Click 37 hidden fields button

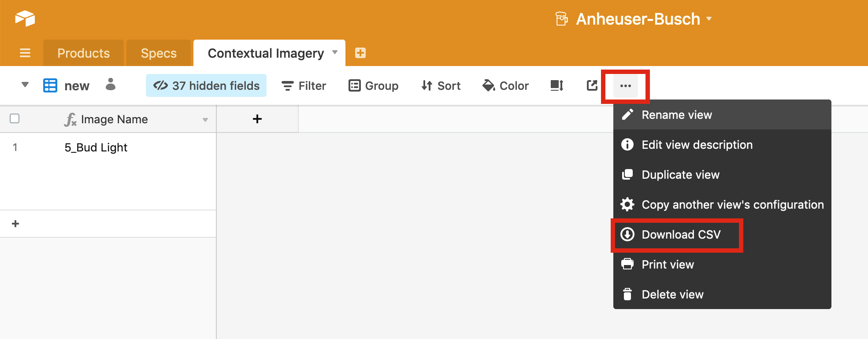[x=206, y=85]
